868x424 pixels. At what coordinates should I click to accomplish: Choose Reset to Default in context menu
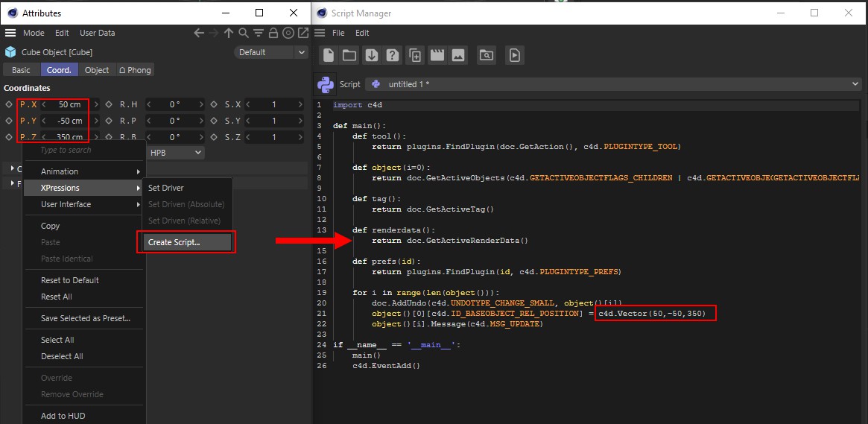[70, 280]
